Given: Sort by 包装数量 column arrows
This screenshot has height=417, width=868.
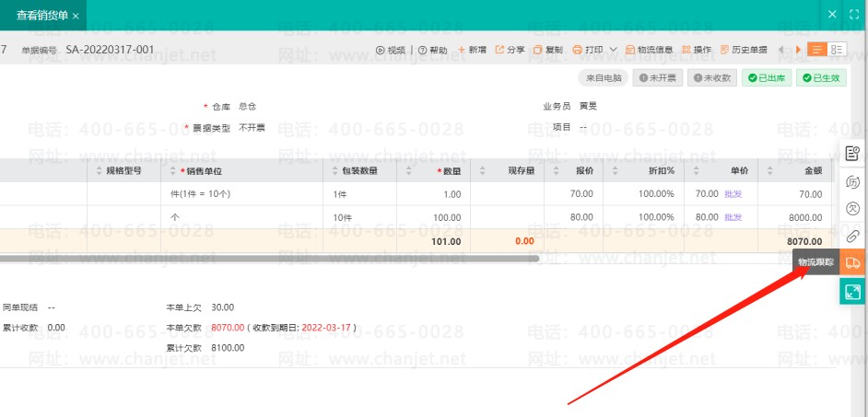Looking at the screenshot, I should click(x=334, y=171).
